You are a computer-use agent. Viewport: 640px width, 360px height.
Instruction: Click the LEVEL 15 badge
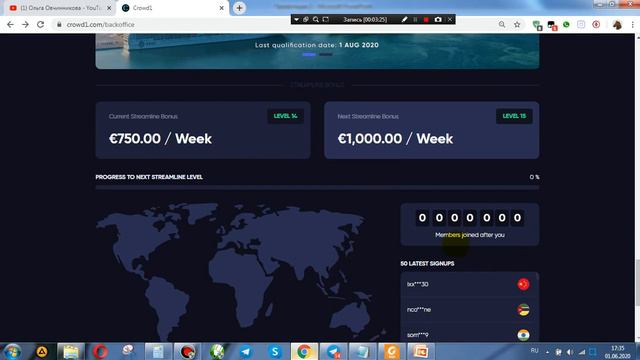[x=514, y=116]
